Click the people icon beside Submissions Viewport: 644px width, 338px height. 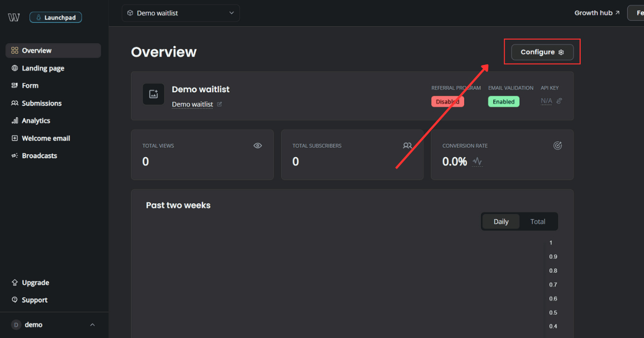[x=14, y=103]
